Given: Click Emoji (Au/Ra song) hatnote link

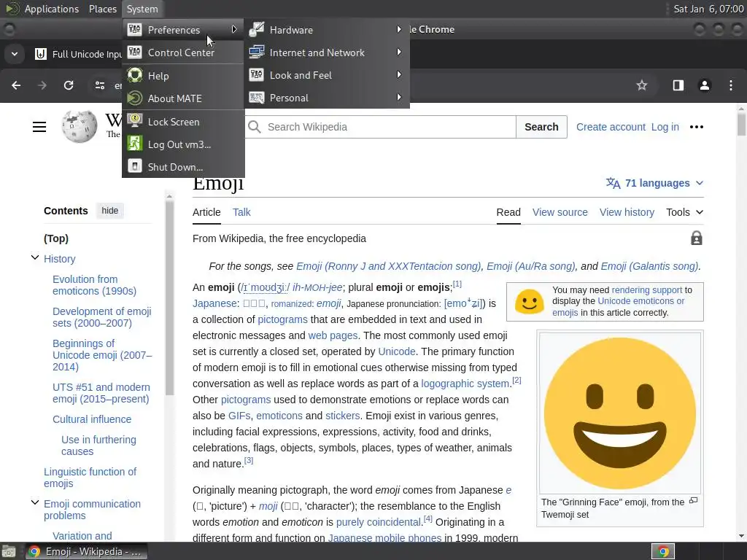Looking at the screenshot, I should pos(531,266).
